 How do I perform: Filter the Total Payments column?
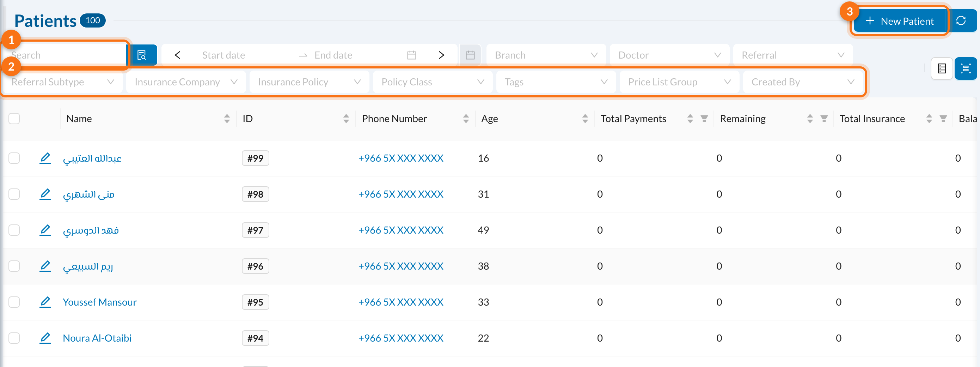pos(704,119)
